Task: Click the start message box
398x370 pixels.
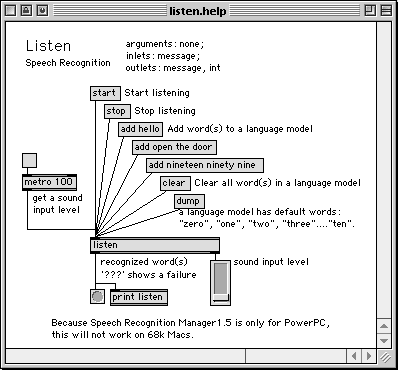Action: 105,93
